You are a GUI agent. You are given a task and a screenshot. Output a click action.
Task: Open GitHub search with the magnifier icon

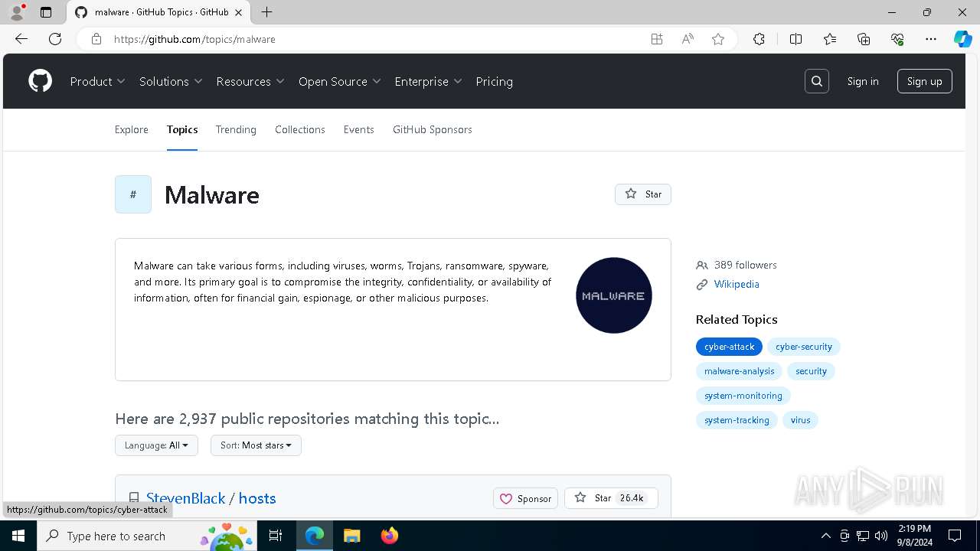(x=817, y=81)
